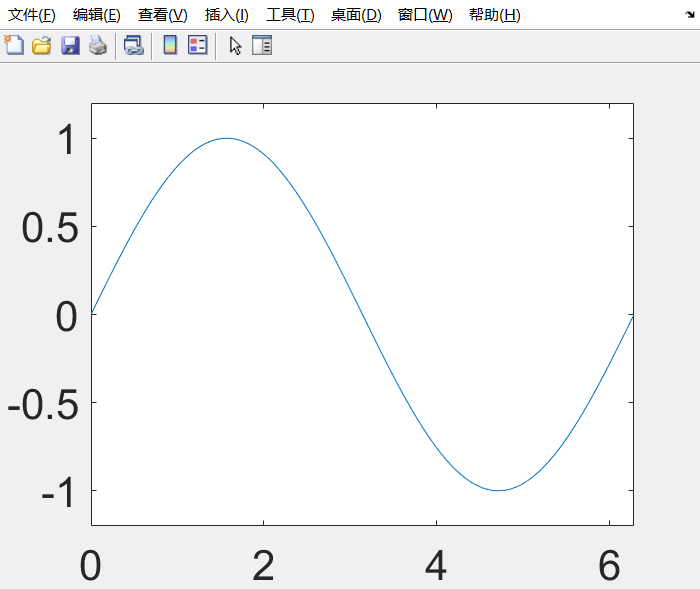Click the Link Plot icon

(x=133, y=46)
